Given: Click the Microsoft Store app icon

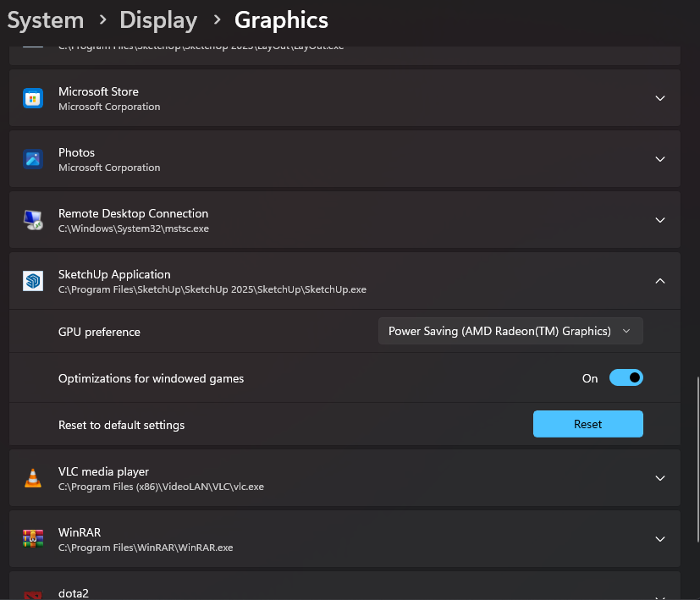Looking at the screenshot, I should pos(33,98).
